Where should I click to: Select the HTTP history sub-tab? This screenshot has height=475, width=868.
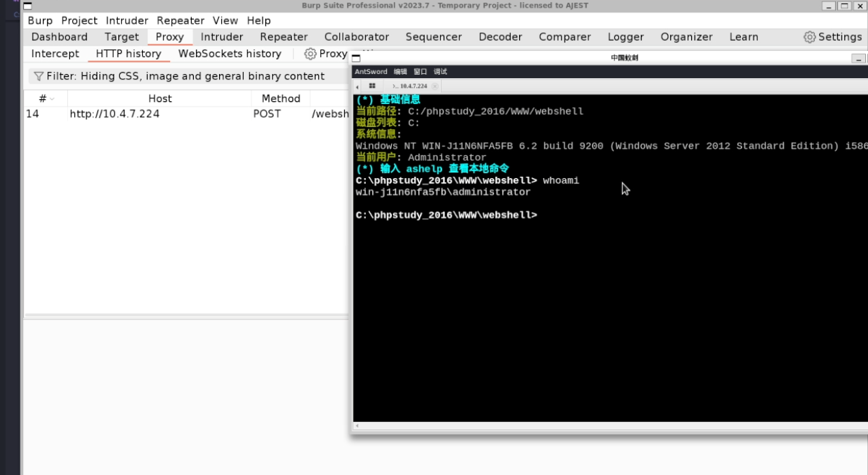[129, 53]
